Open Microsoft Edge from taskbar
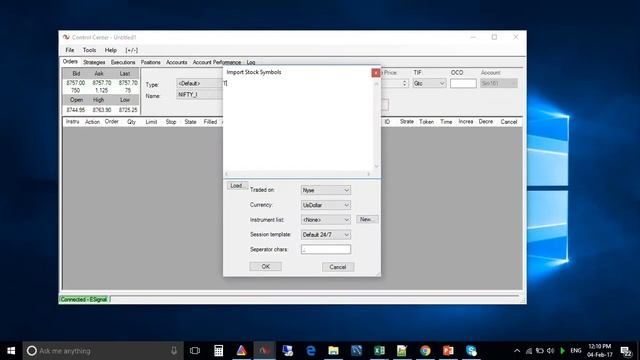 [x=311, y=351]
